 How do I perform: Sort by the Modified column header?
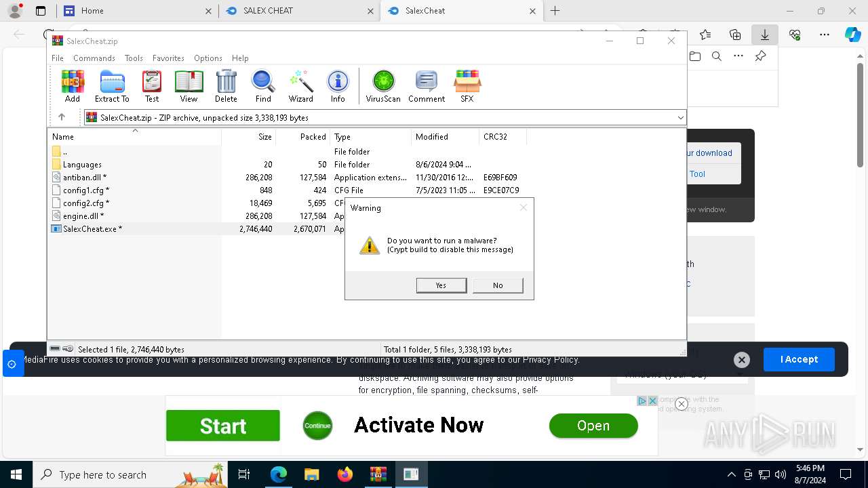pyautogui.click(x=446, y=137)
